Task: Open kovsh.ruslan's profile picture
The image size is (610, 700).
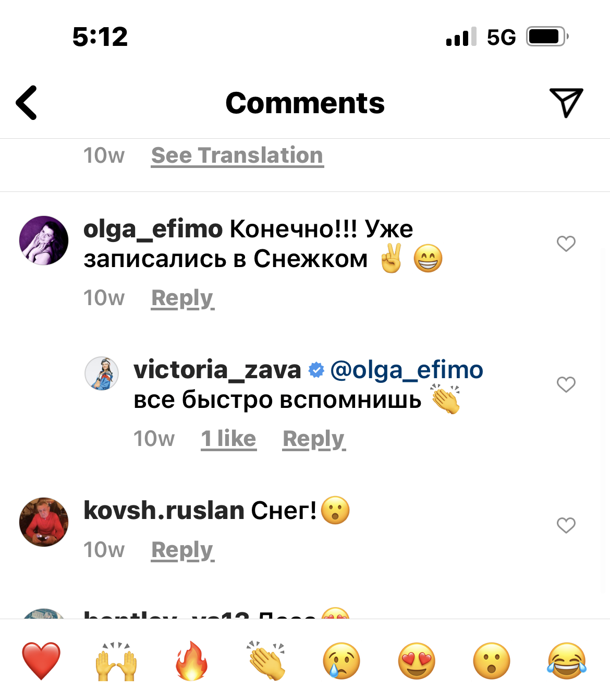Action: pyautogui.click(x=44, y=522)
